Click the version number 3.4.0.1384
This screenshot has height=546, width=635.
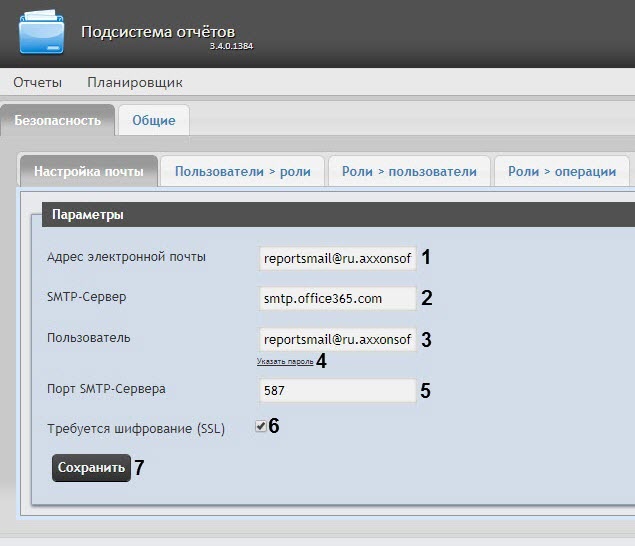coord(231,47)
